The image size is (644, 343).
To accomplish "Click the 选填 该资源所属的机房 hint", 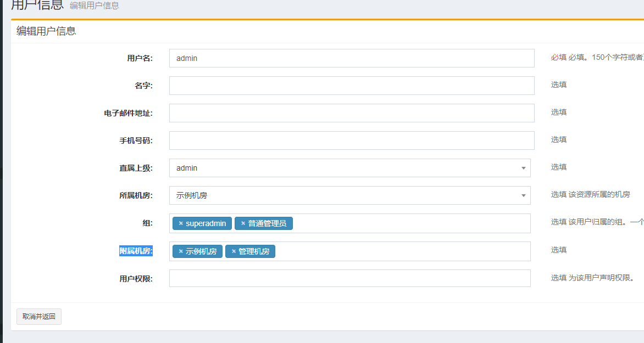I will (590, 194).
